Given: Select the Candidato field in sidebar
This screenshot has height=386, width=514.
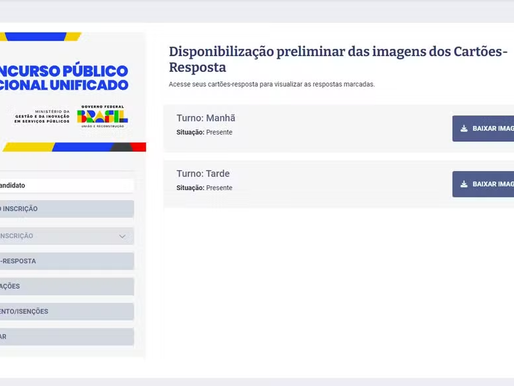Looking at the screenshot, I should (x=67, y=186).
